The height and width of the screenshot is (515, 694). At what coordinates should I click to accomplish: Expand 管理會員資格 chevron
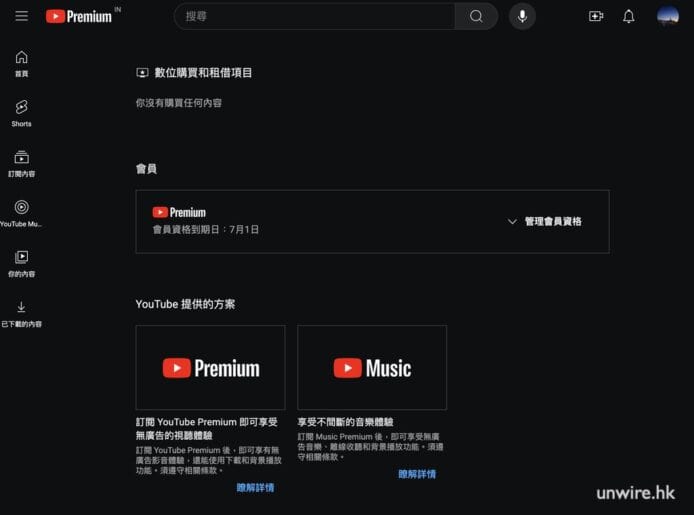(512, 222)
